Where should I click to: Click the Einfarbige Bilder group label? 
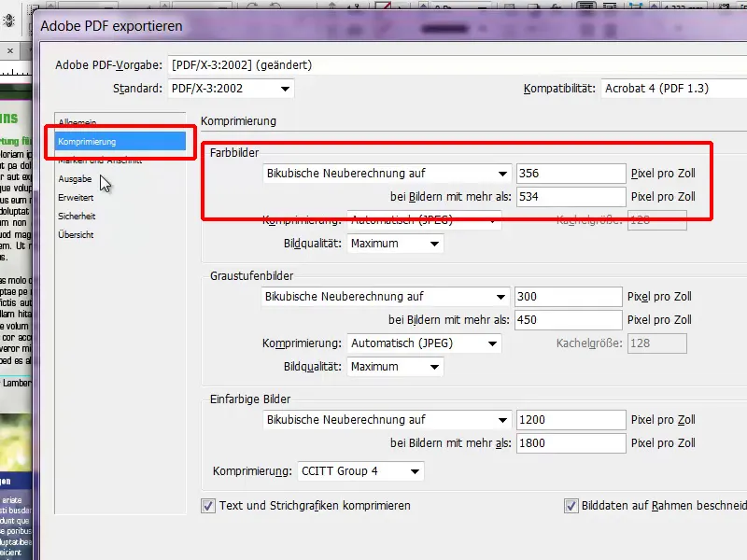click(x=250, y=399)
